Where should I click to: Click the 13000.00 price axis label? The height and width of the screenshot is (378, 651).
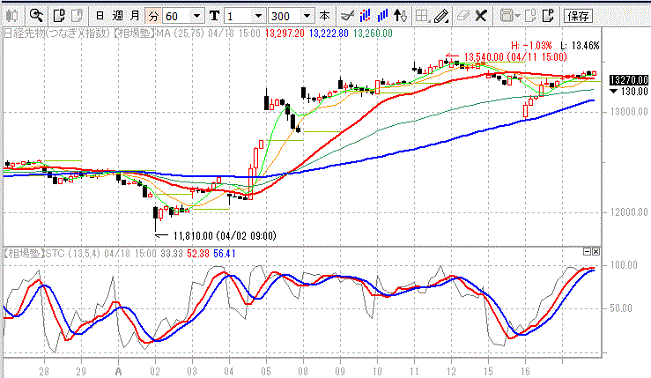coord(629,112)
